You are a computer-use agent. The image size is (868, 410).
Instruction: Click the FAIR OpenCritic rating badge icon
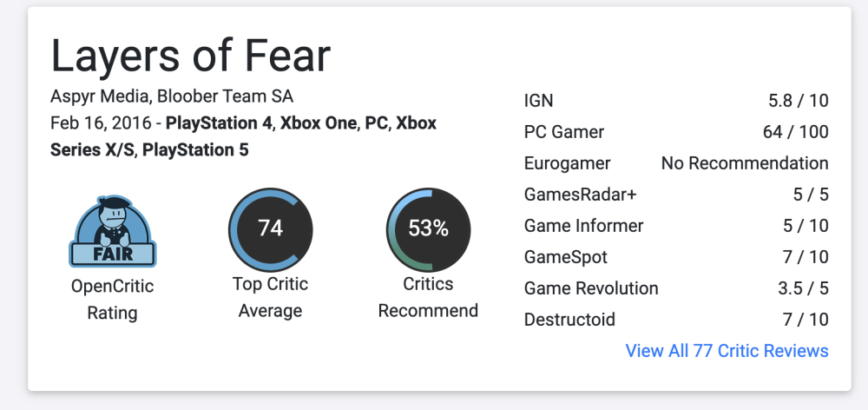[x=112, y=232]
